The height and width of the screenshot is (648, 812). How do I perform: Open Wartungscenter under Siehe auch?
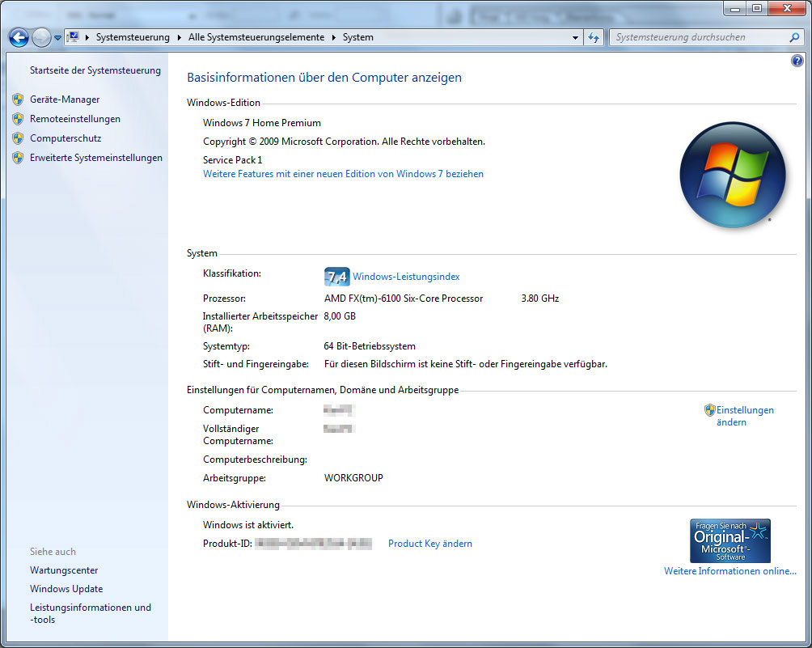pos(64,570)
